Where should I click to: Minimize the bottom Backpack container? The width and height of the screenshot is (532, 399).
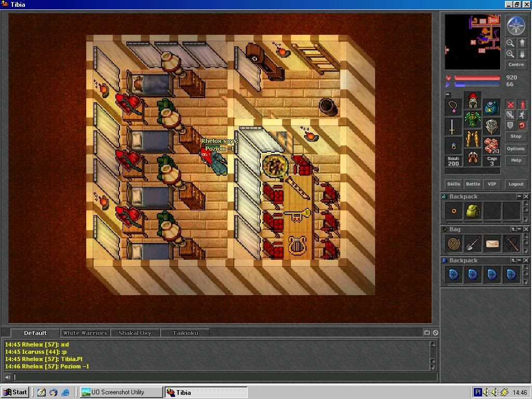[519, 260]
